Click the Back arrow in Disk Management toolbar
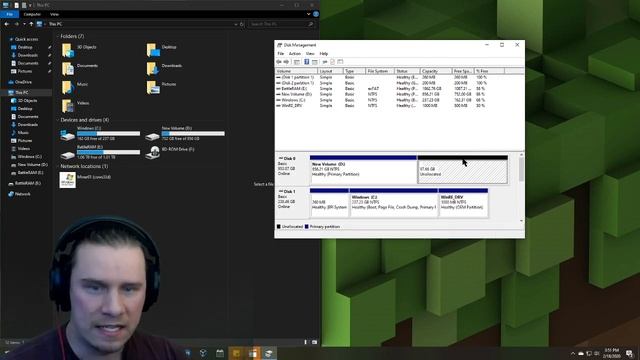 click(279, 62)
